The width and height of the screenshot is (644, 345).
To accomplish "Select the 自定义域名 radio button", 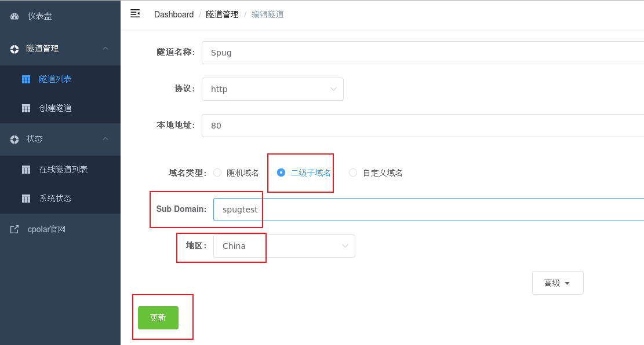I will click(353, 172).
